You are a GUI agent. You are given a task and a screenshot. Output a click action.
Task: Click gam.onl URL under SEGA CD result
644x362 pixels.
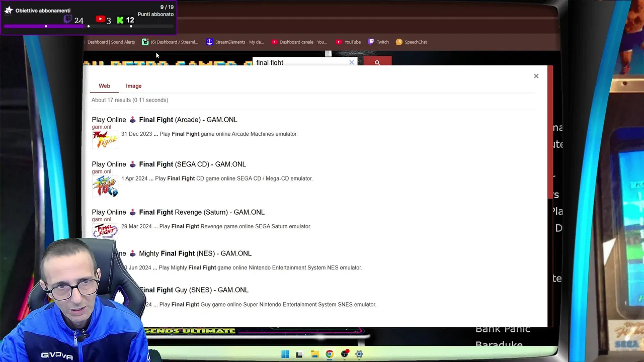click(x=101, y=171)
